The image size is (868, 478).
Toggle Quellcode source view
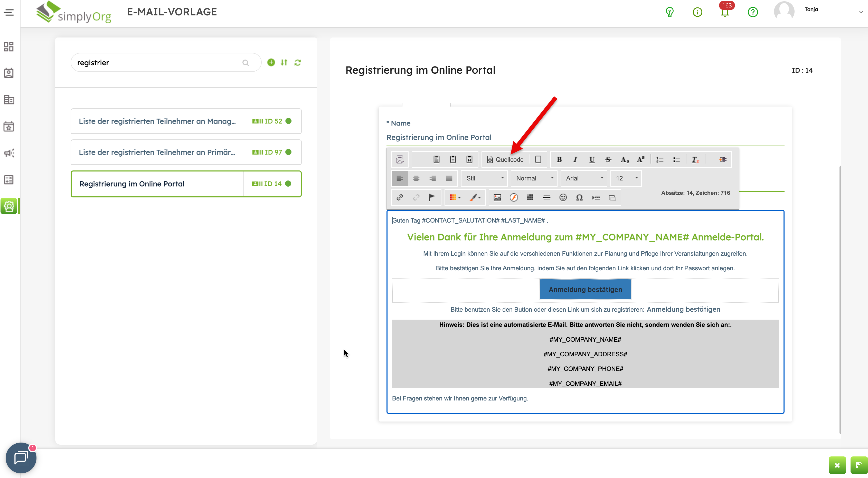click(x=505, y=160)
